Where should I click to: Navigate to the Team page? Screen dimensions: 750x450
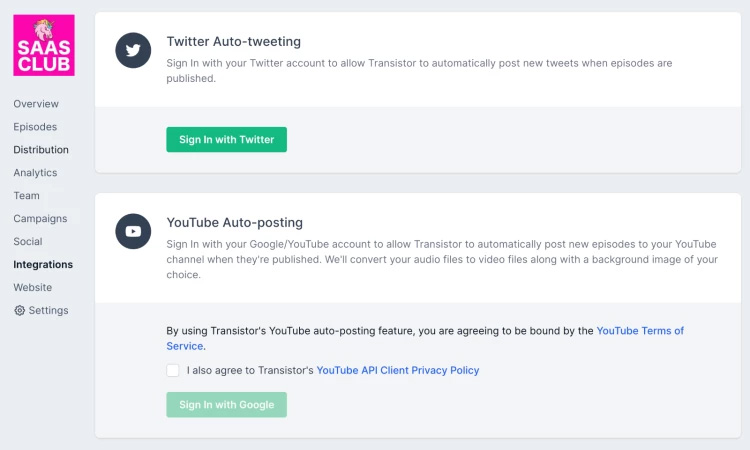(x=26, y=196)
